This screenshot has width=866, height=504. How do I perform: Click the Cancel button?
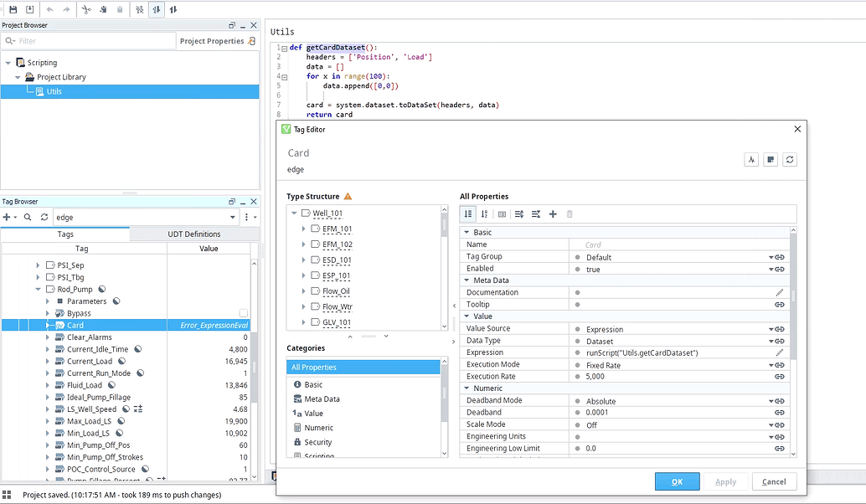click(x=774, y=481)
